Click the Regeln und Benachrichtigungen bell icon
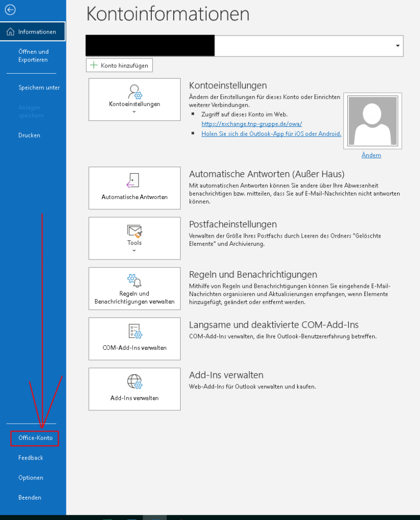Image resolution: width=420 pixels, height=520 pixels. click(135, 281)
